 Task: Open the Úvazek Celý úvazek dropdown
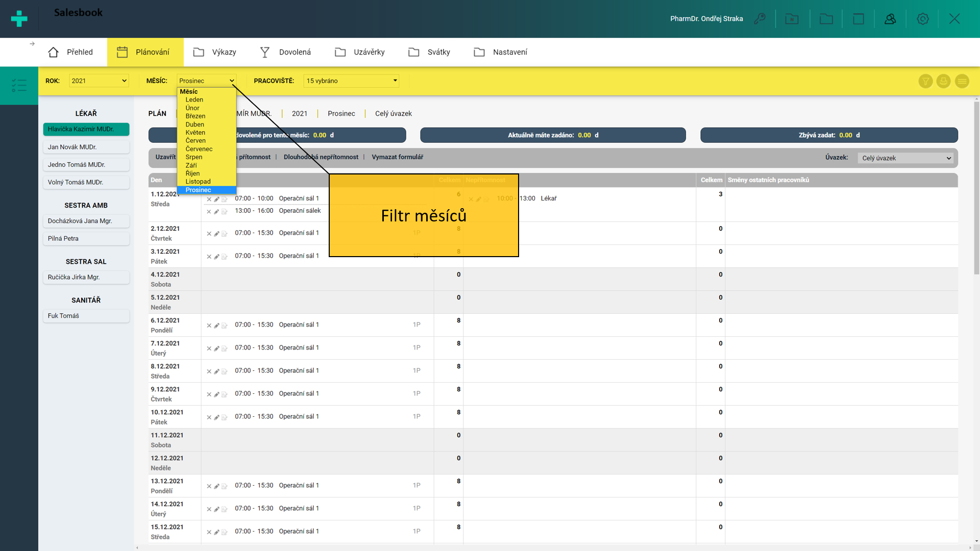tap(906, 158)
